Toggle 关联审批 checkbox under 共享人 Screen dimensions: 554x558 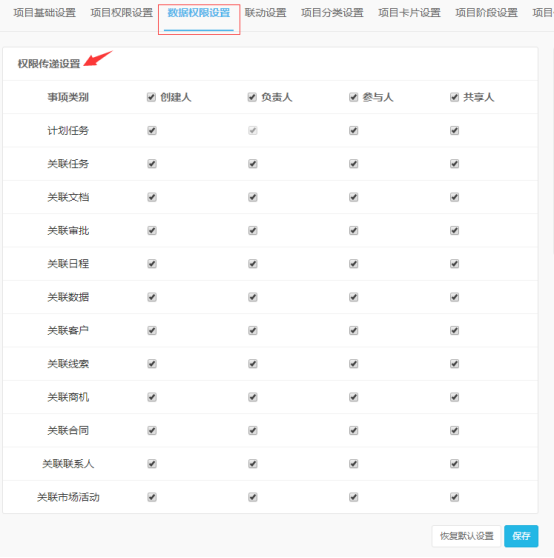coord(454,231)
